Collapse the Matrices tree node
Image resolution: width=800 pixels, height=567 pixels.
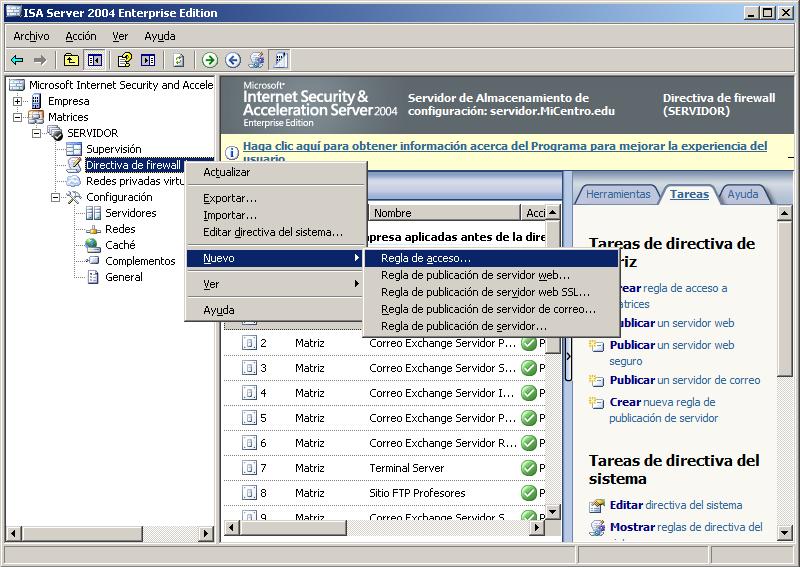18,117
